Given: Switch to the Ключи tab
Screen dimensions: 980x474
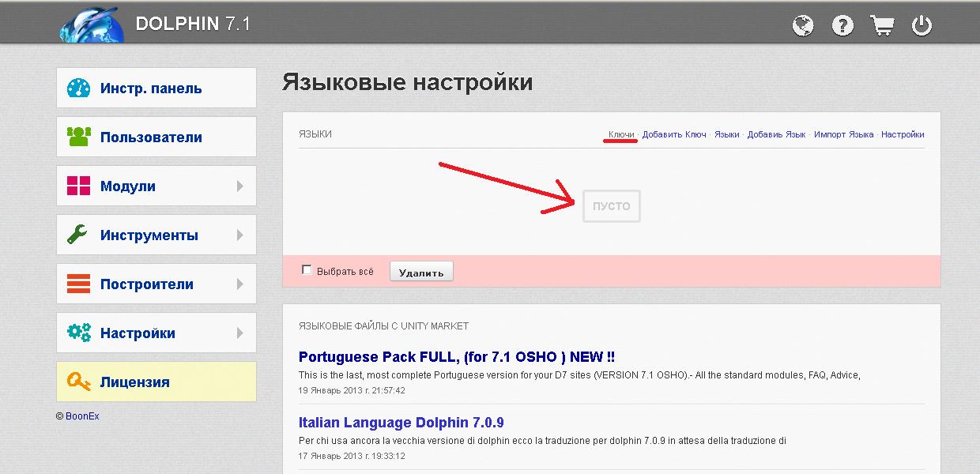Looking at the screenshot, I should (x=621, y=134).
